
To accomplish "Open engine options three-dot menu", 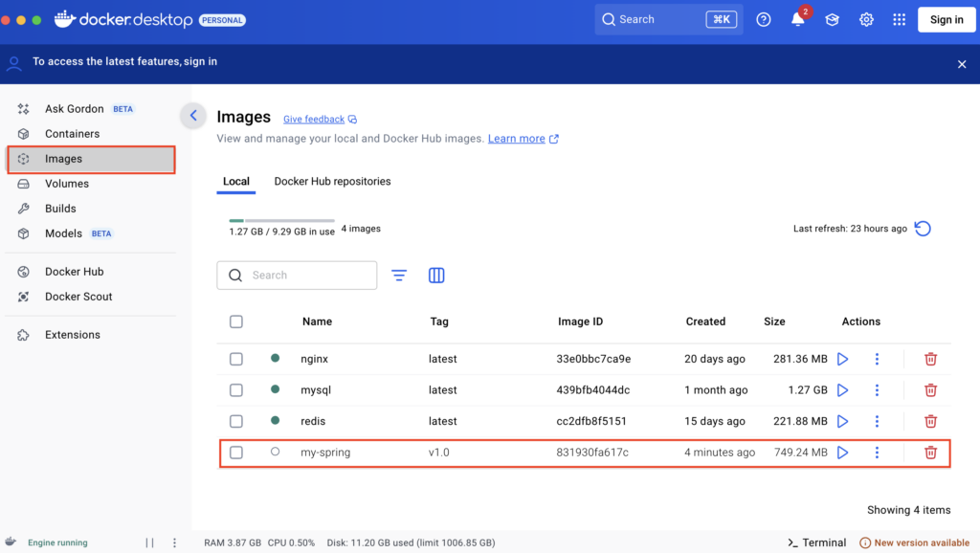I will pos(174,542).
